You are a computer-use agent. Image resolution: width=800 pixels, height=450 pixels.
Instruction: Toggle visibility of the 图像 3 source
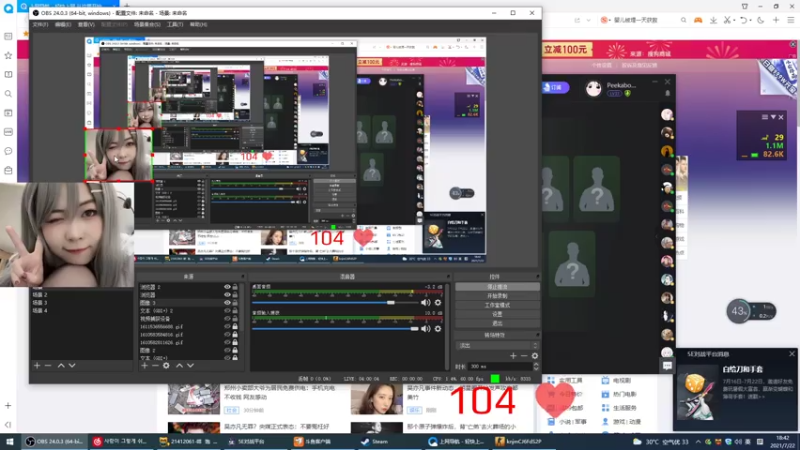227,303
